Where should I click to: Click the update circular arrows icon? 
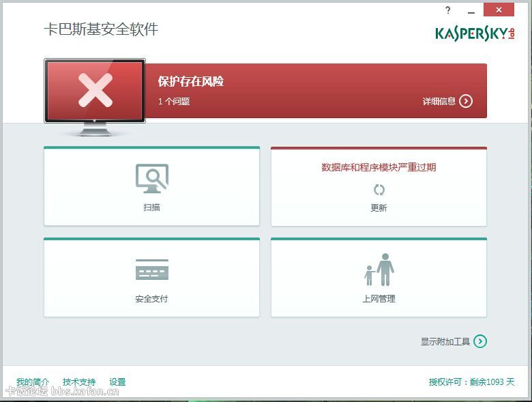tap(379, 190)
